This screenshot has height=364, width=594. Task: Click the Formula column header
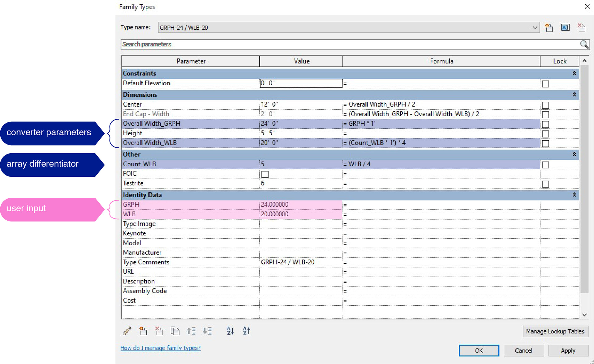click(x=441, y=61)
